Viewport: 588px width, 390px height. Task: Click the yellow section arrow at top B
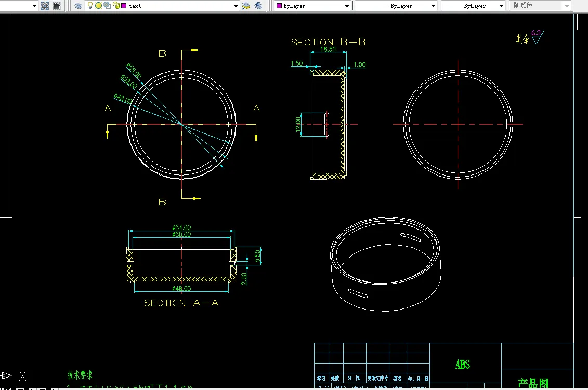(194, 50)
